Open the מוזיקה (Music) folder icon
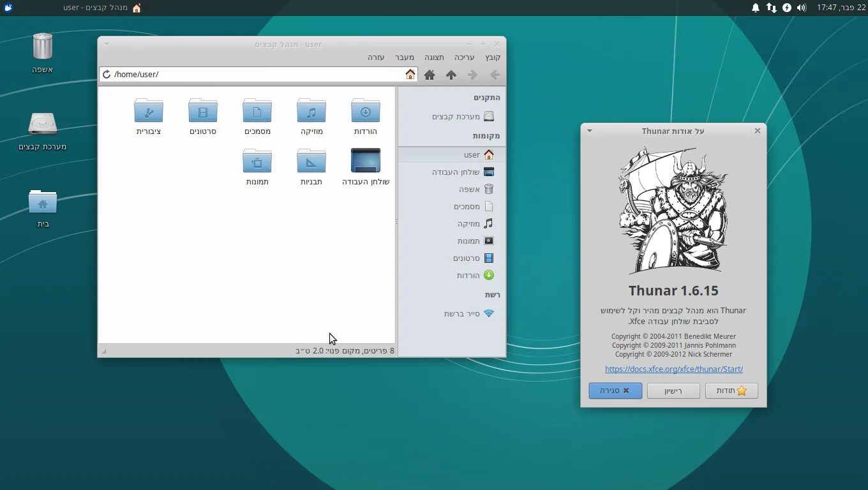 311,111
